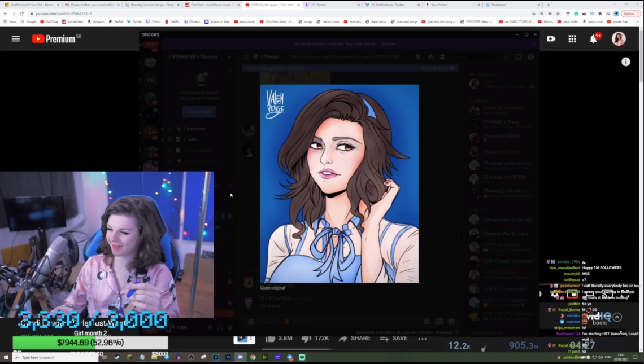This screenshot has height=364, width=644.
Task: Toggle Discord channel notification bell
Action: pyautogui.click(x=417, y=57)
